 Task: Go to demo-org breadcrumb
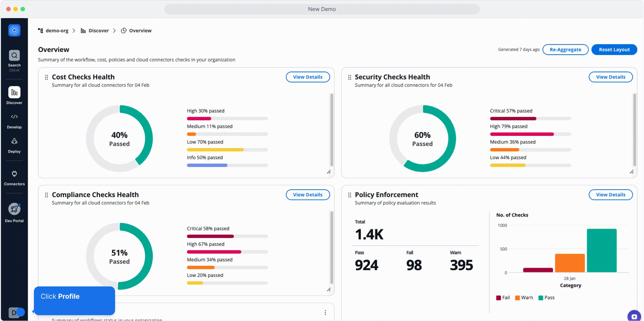pos(57,31)
